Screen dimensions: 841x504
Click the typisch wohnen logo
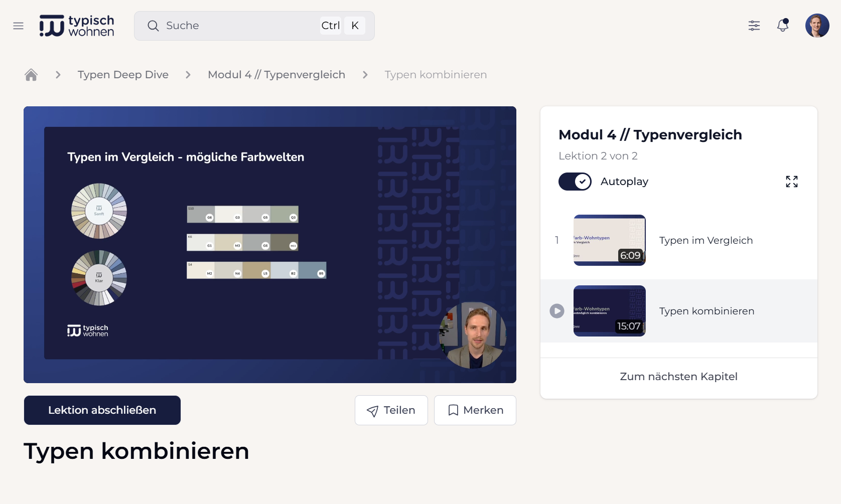(77, 26)
